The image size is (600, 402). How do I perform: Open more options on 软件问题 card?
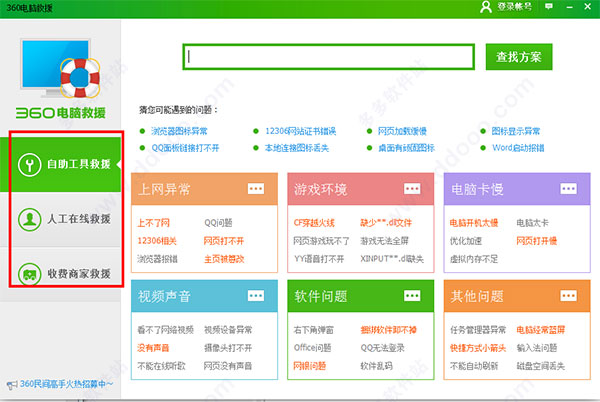(412, 296)
